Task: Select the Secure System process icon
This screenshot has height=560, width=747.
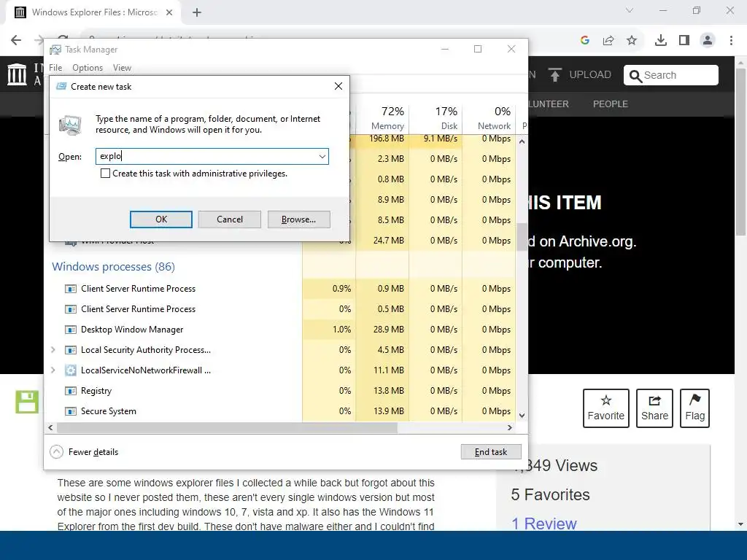Action: click(71, 411)
